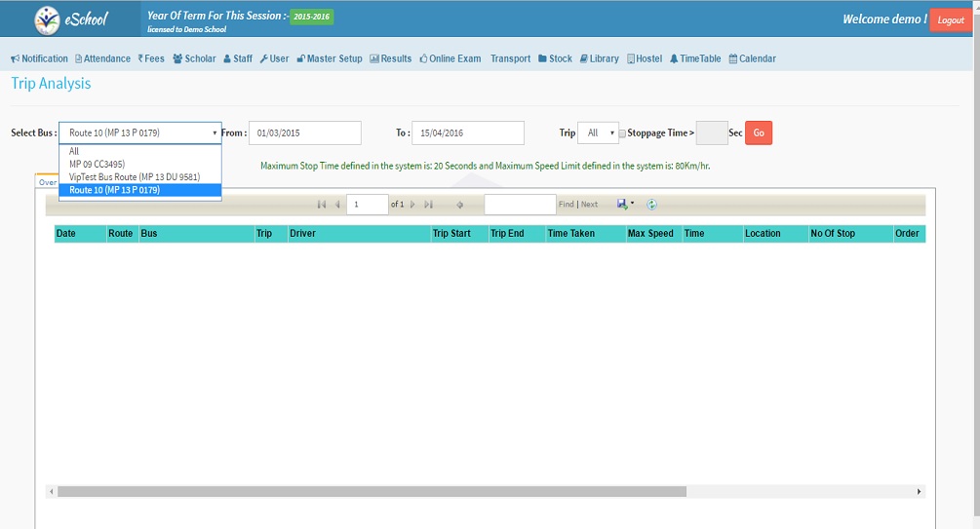Image resolution: width=980 pixels, height=529 pixels.
Task: Select 'VipTest Bus Route (MP 13 DU 9581)' option
Action: tap(135, 177)
